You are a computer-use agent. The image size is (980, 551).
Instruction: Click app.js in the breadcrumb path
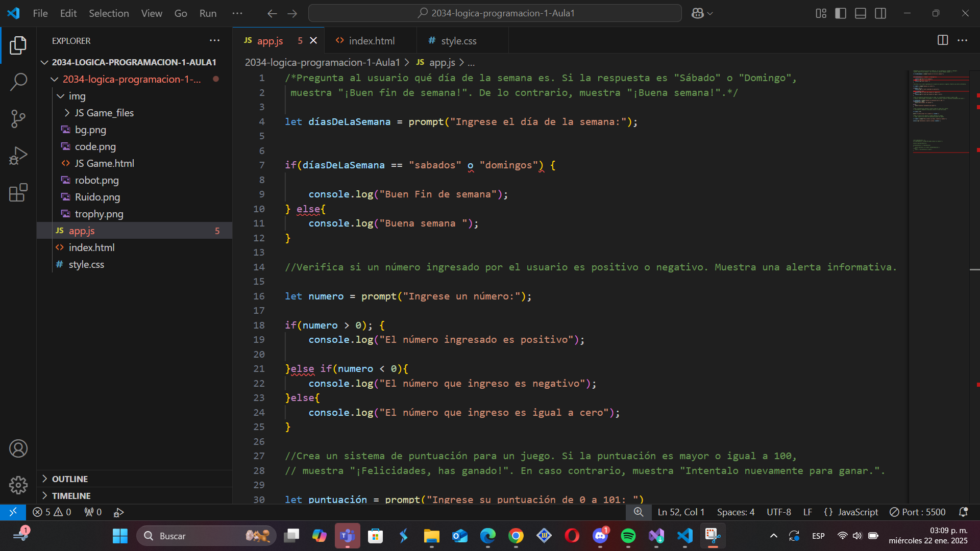tap(442, 62)
